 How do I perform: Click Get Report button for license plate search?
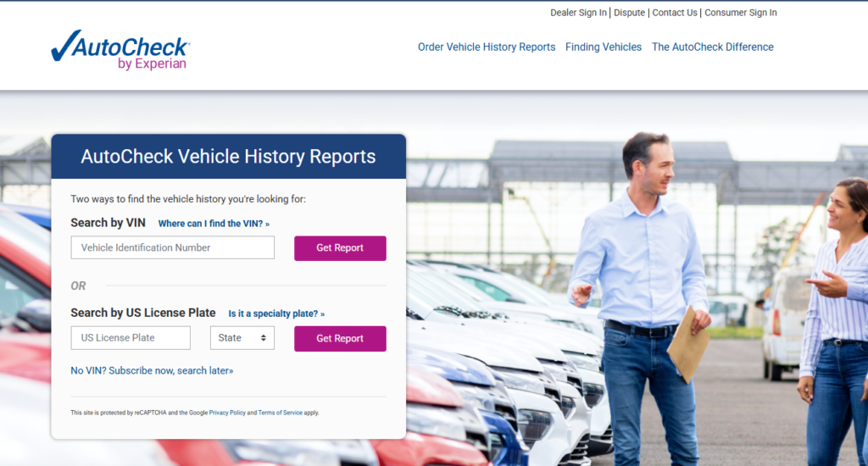340,338
